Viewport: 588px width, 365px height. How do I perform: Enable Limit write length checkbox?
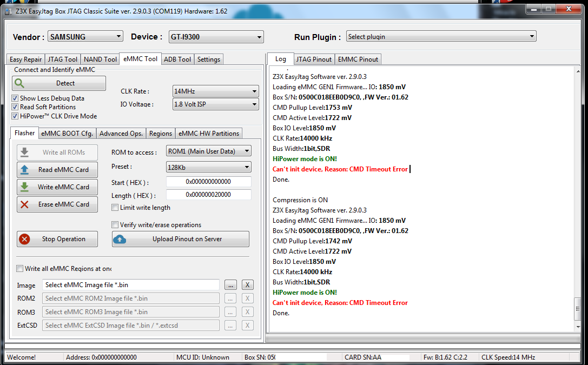coord(115,208)
